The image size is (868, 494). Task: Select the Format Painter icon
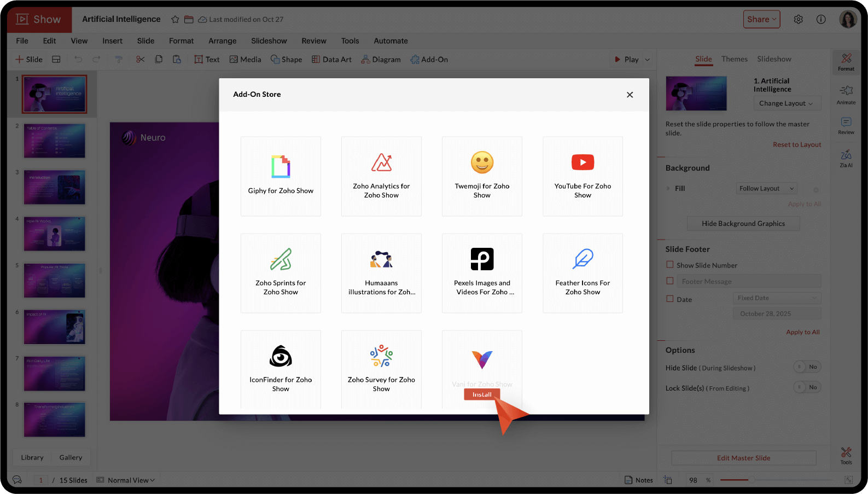pyautogui.click(x=119, y=59)
